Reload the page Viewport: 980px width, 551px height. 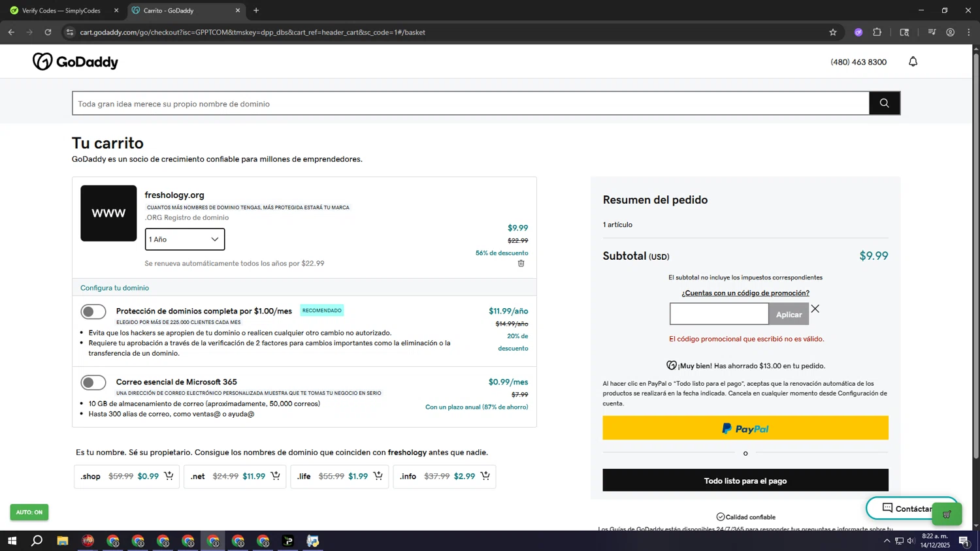[48, 32]
